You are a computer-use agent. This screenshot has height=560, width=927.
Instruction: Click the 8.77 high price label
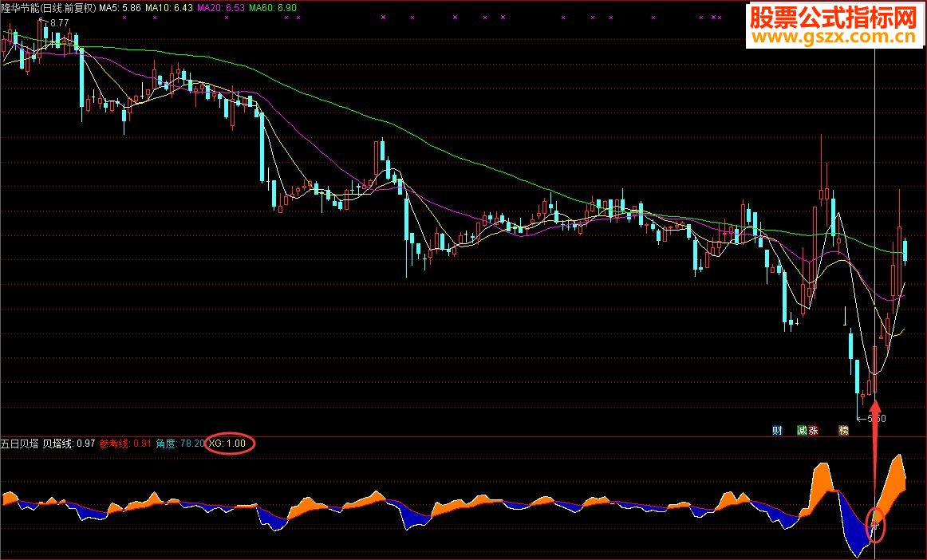59,22
